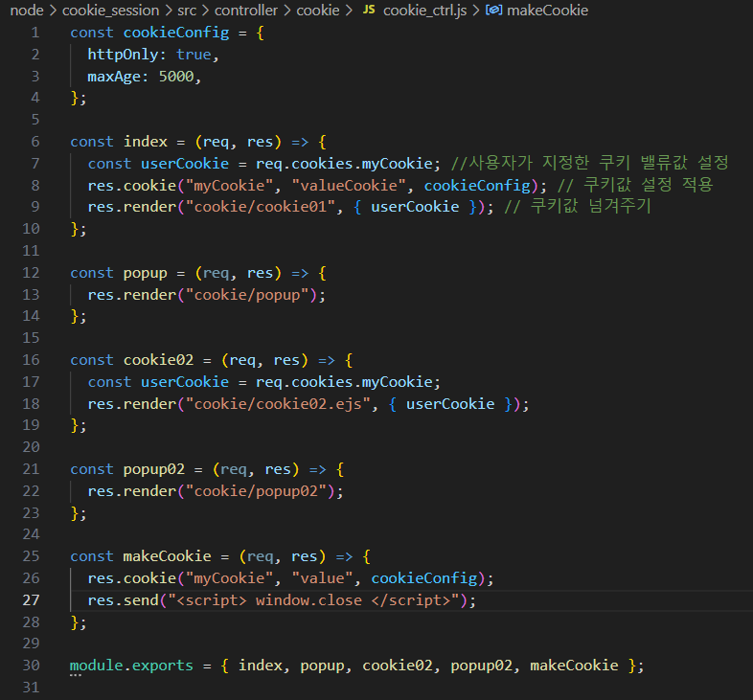Image resolution: width=753 pixels, height=700 pixels.
Task: Click 'module.exports' on line 30
Action: pyautogui.click(x=131, y=666)
